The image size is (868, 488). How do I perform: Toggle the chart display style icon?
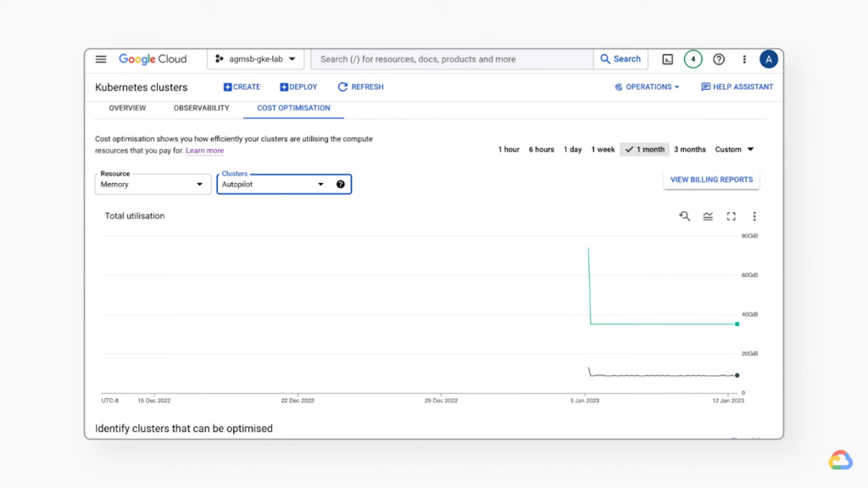point(708,216)
